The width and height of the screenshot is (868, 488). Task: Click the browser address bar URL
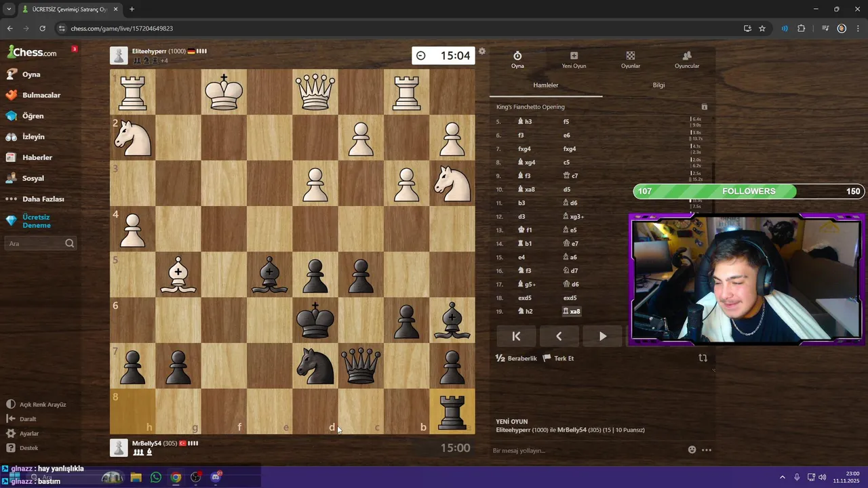(x=122, y=28)
